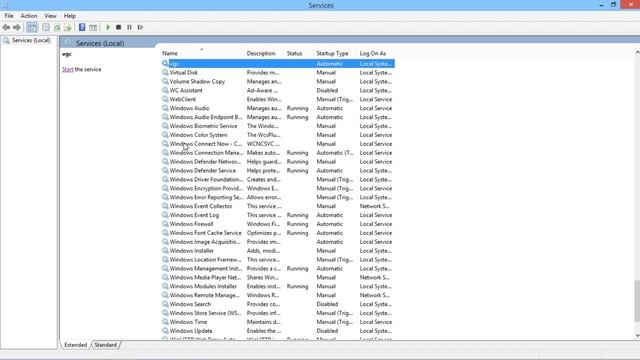Click the gear icon beside Windows Color System
The height and width of the screenshot is (360, 640).
coord(165,135)
